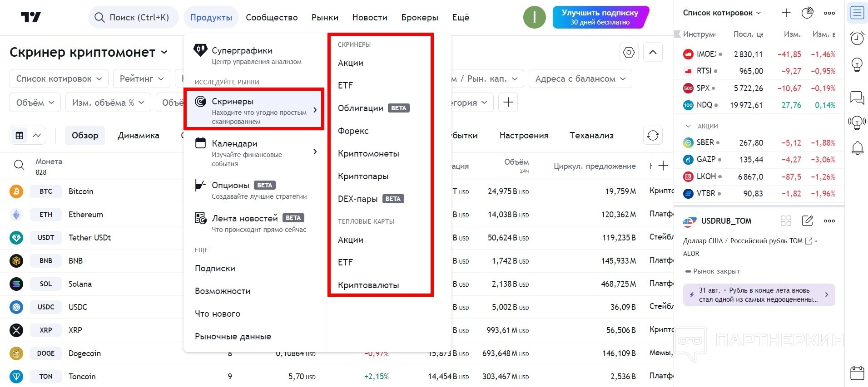Open the Опционы menu entry

pyautogui.click(x=255, y=190)
